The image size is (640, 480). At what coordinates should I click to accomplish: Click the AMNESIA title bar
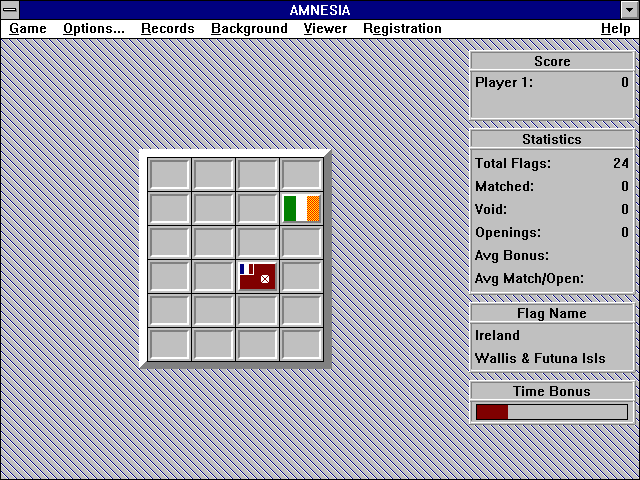tap(320, 10)
